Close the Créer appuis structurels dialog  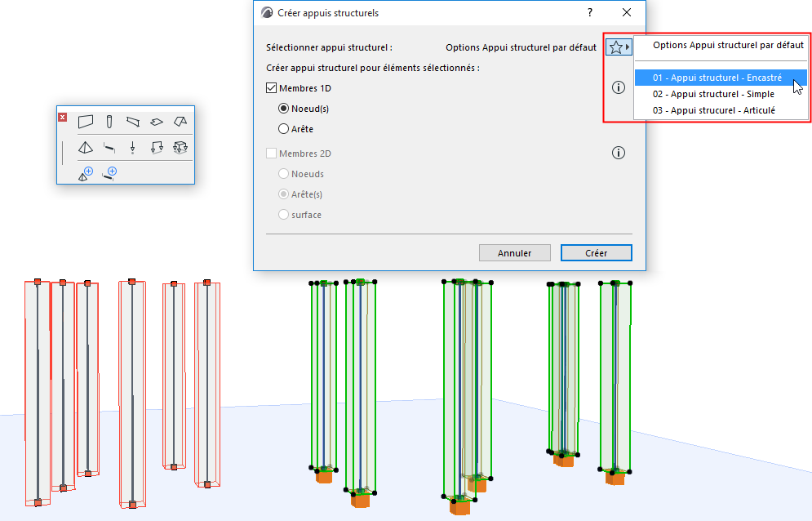tap(627, 12)
